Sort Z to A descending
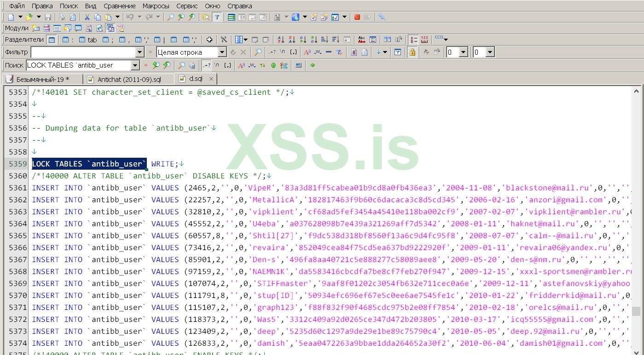Image resolution: width=644 pixels, height=355 pixels. [x=291, y=40]
